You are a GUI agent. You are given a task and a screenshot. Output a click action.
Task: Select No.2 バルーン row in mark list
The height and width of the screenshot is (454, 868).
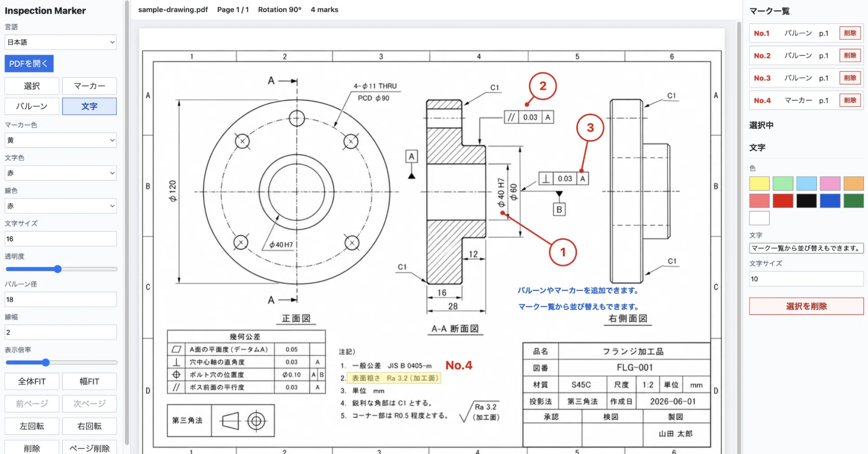pyautogui.click(x=806, y=56)
